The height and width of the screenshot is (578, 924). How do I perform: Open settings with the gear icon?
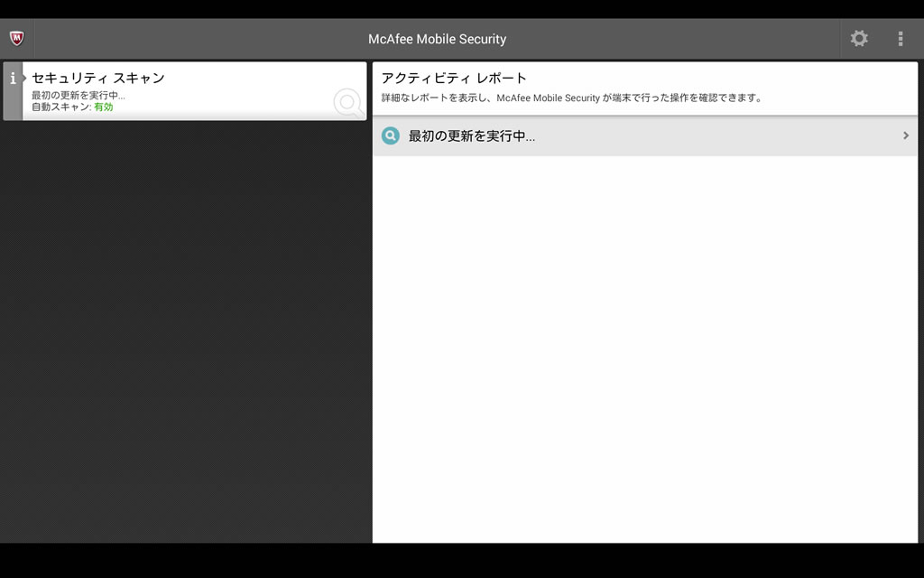click(x=859, y=39)
